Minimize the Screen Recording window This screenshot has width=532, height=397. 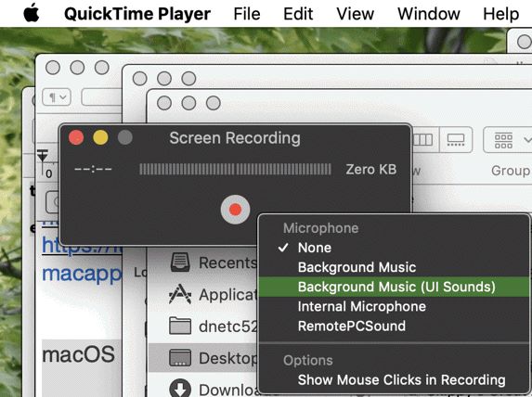click(100, 138)
